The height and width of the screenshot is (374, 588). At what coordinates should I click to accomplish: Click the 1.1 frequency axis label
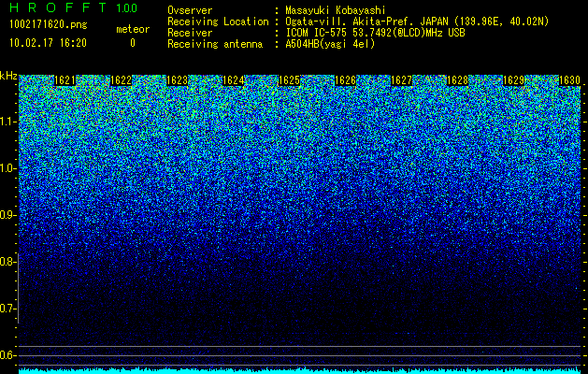[x=7, y=122]
